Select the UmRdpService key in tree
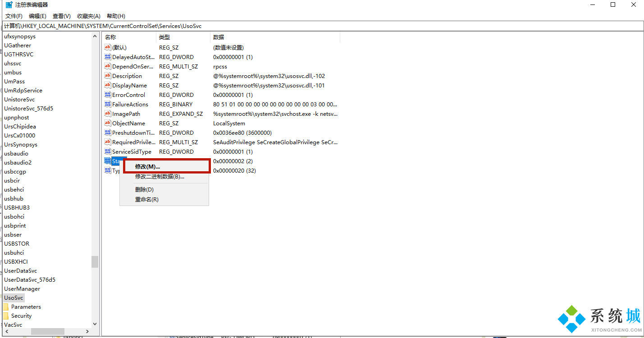Screen dimensions: 644x338 point(23,91)
